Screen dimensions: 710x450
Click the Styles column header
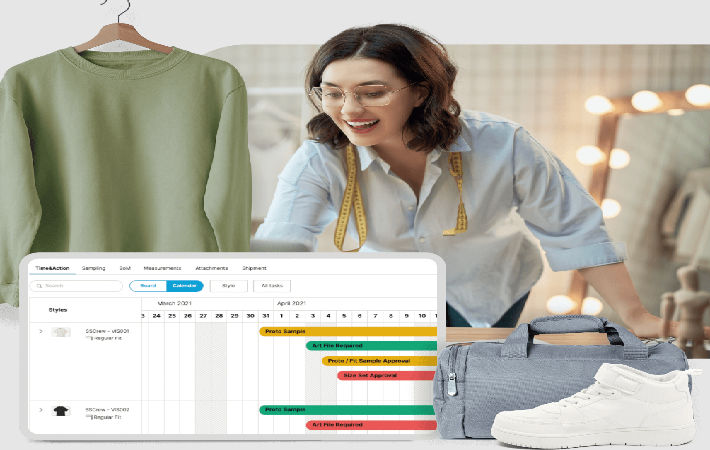click(58, 310)
